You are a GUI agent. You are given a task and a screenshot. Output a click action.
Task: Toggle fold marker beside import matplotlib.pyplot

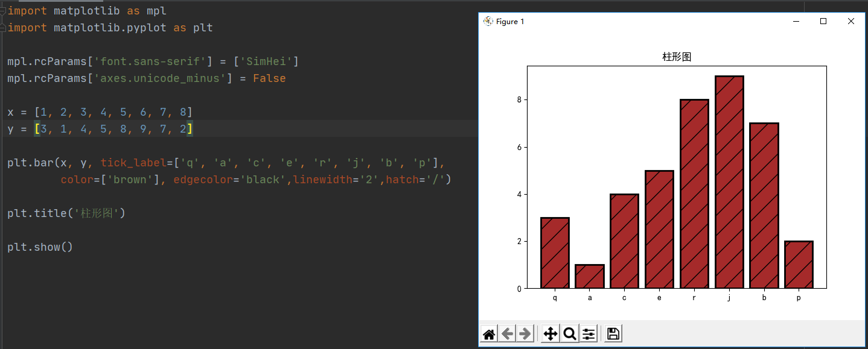[x=3, y=28]
